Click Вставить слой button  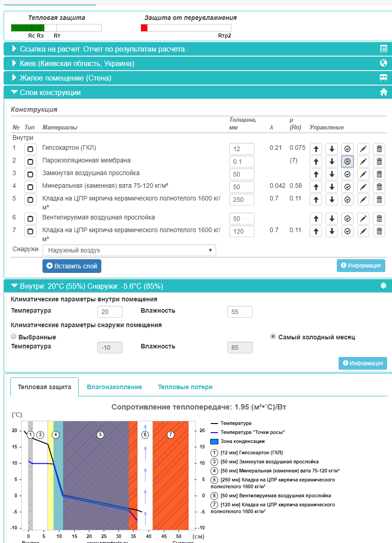(x=72, y=266)
